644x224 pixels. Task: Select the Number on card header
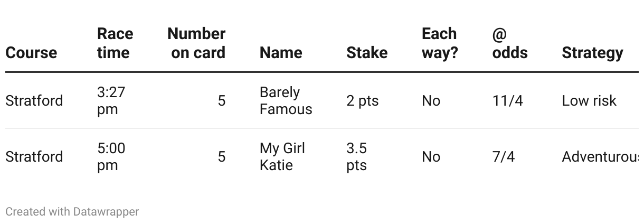(x=196, y=43)
